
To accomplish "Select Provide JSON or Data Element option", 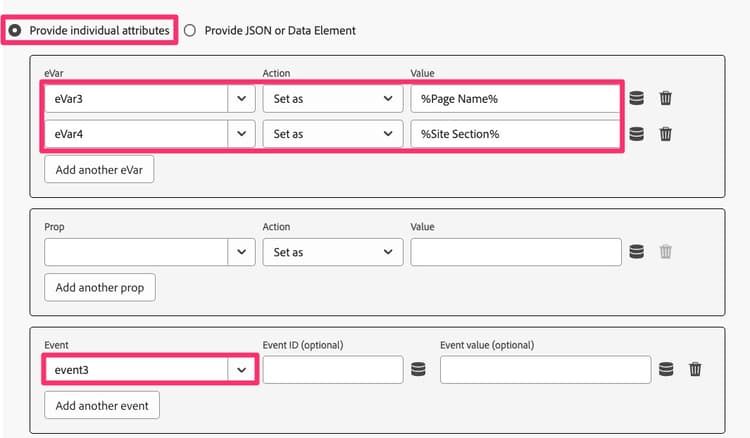I will tap(190, 30).
